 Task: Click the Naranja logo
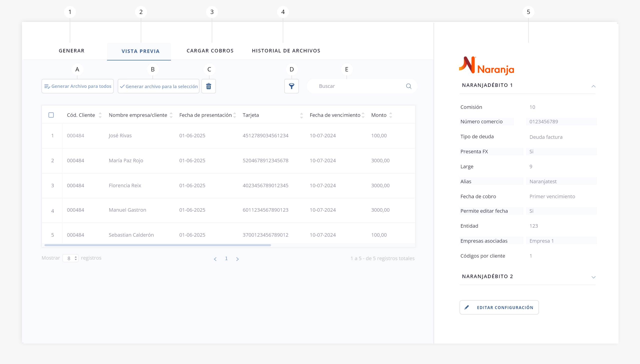tap(486, 66)
